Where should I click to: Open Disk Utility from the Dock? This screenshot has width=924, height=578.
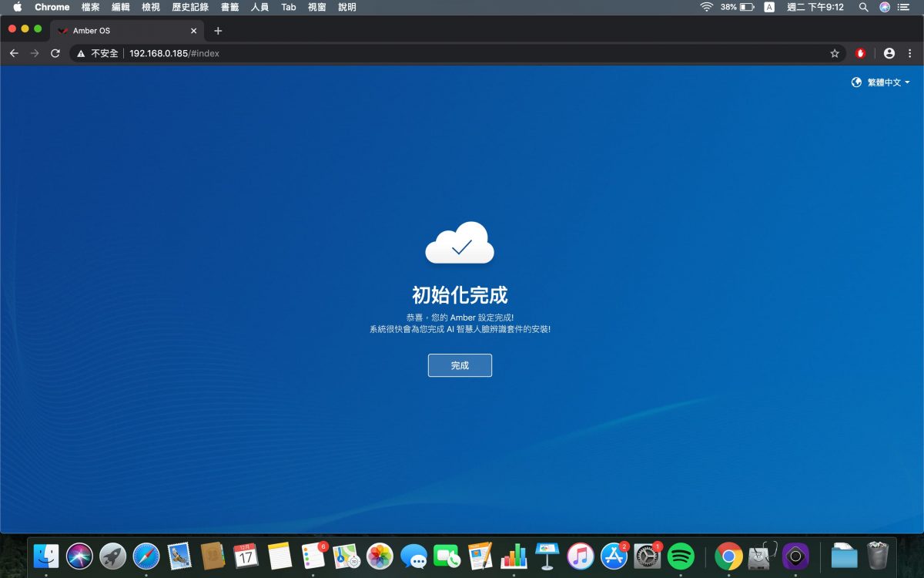762,556
